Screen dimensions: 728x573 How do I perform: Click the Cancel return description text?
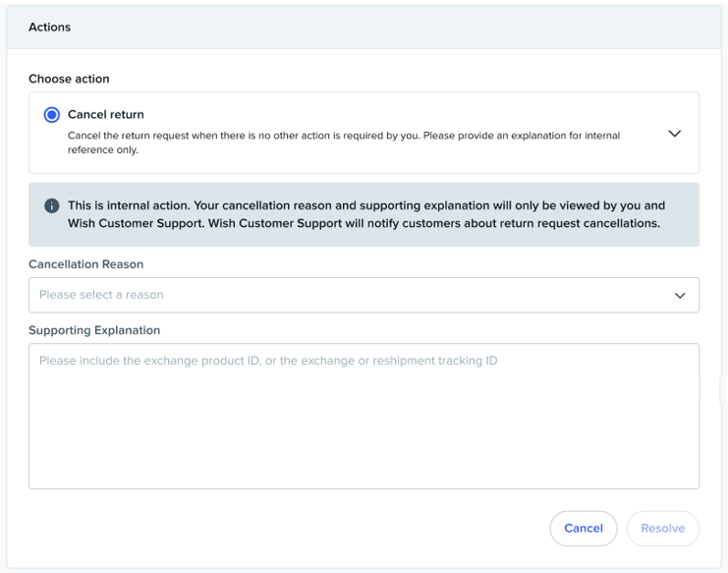click(x=344, y=136)
